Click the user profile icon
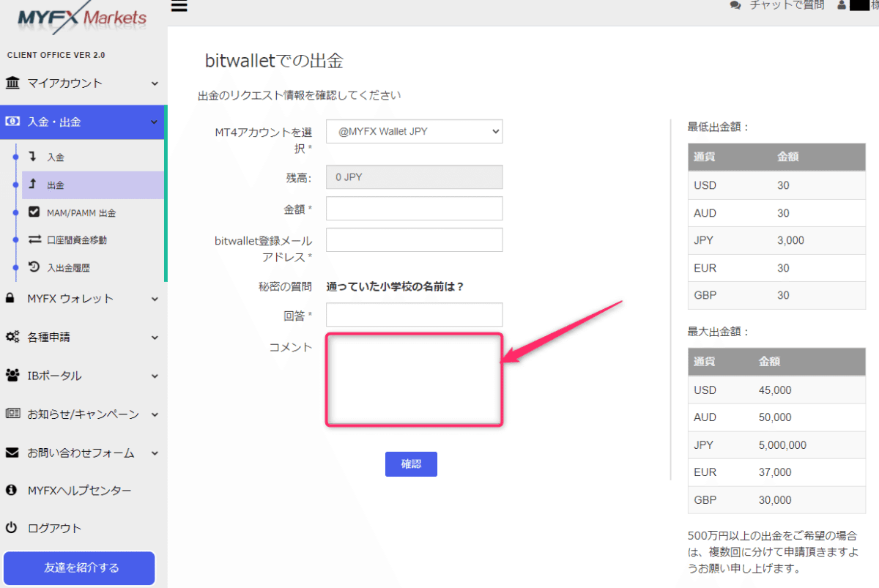Viewport: 879px width, 588px height. [x=842, y=6]
